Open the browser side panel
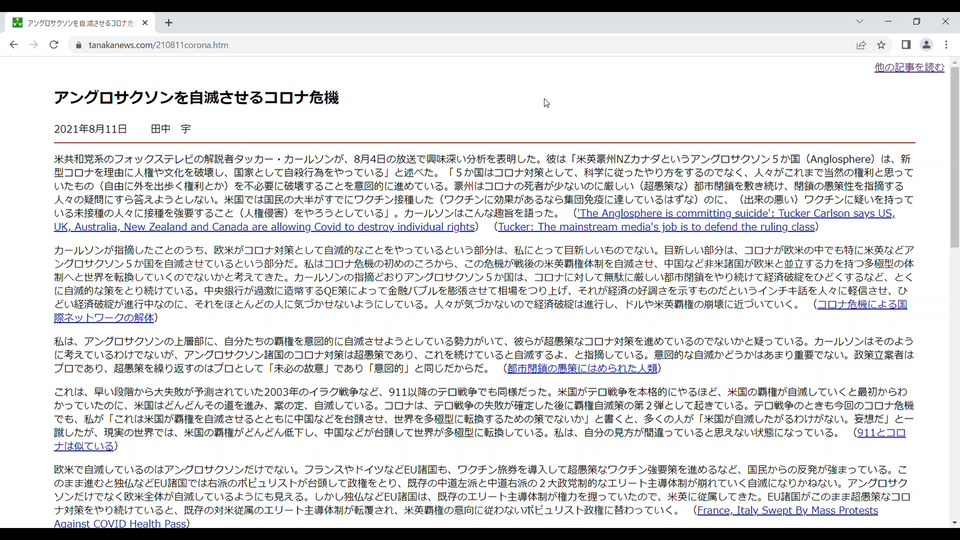The height and width of the screenshot is (540, 960). [906, 45]
